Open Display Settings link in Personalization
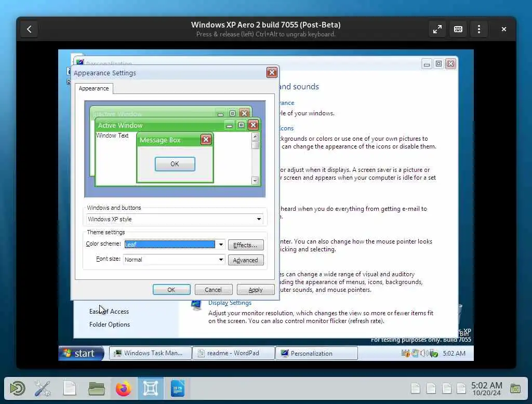Screen dimensions: 532x404 [x=230, y=303]
